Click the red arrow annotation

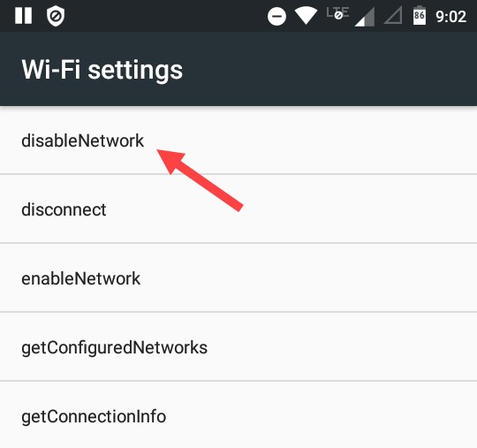click(200, 180)
